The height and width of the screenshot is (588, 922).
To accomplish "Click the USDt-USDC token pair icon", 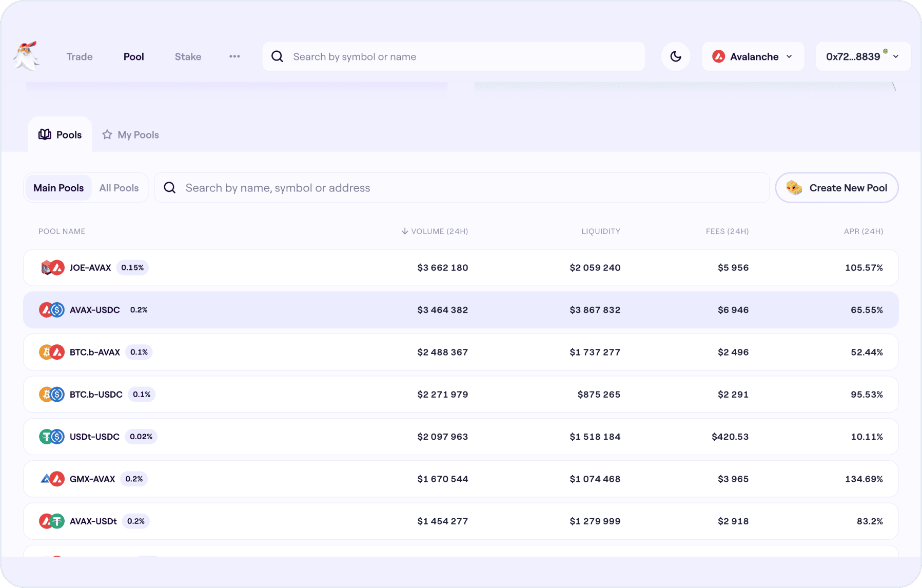I will [52, 437].
